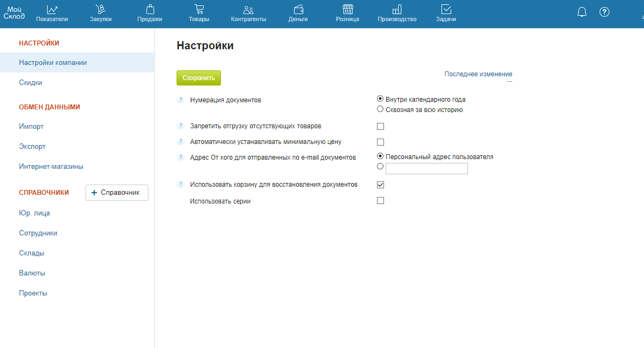This screenshot has width=644, height=348.
Task: Open the help question mark icon
Action: pos(604,12)
